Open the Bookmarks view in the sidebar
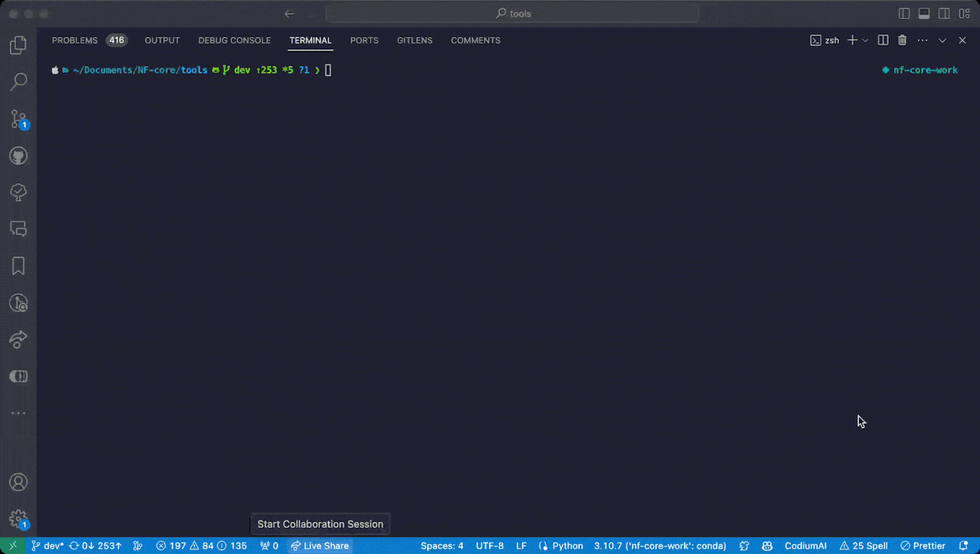980x554 pixels. [x=18, y=266]
